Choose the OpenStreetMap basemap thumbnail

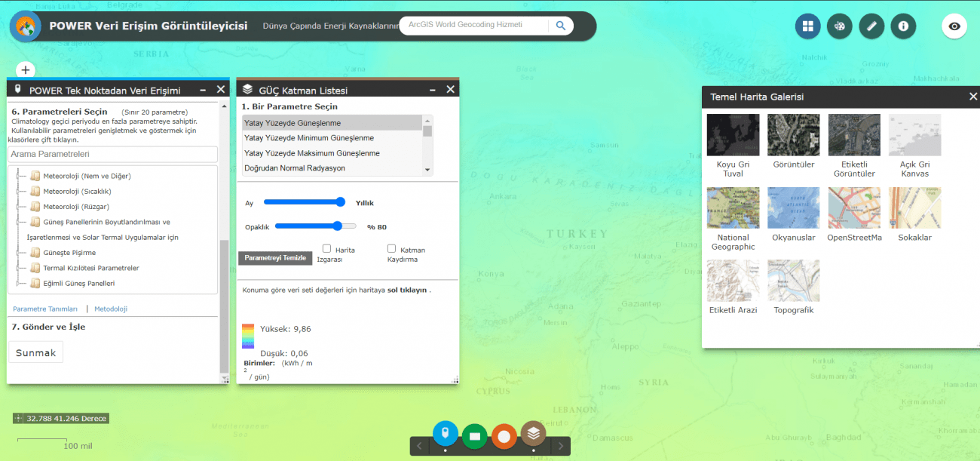pyautogui.click(x=853, y=208)
